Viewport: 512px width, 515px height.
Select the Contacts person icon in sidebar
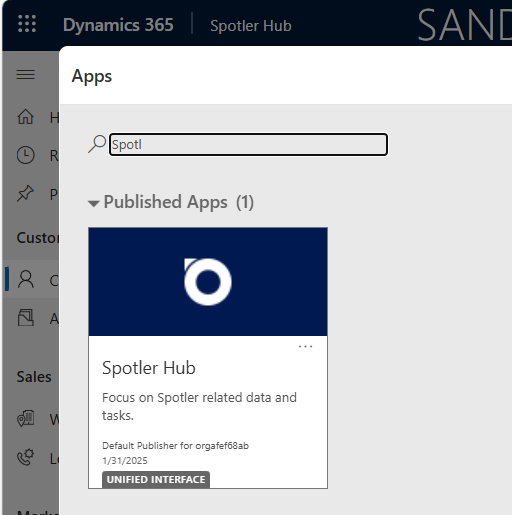point(26,279)
